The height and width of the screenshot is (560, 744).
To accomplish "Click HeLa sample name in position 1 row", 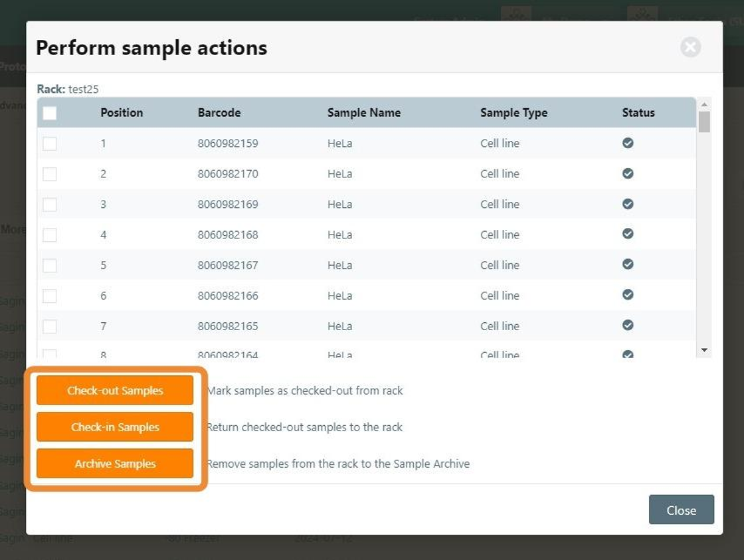I will coord(339,143).
